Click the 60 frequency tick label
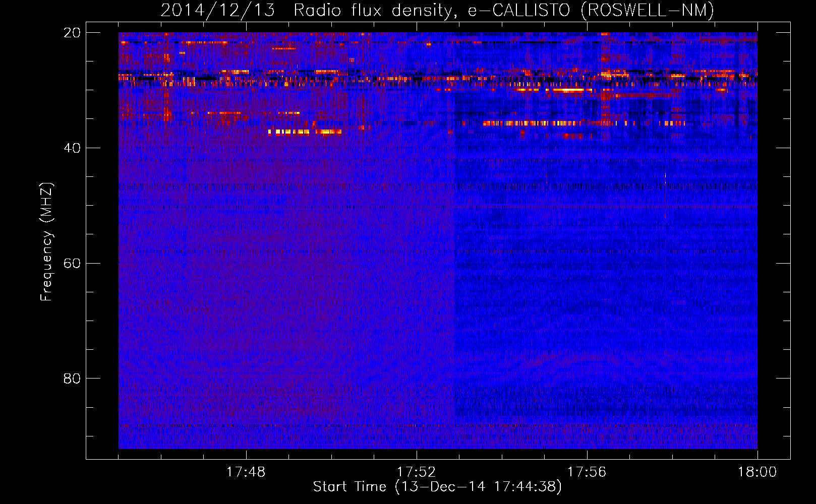 click(72, 264)
